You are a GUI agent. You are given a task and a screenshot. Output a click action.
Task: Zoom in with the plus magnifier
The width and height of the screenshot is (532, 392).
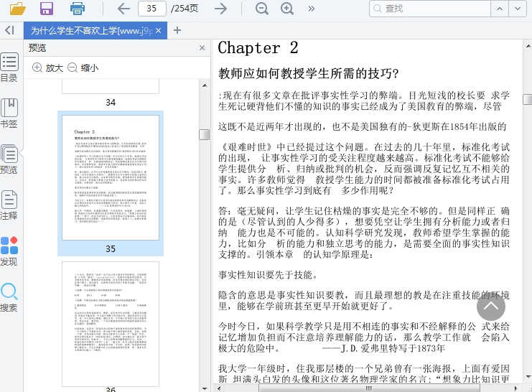(287, 9)
